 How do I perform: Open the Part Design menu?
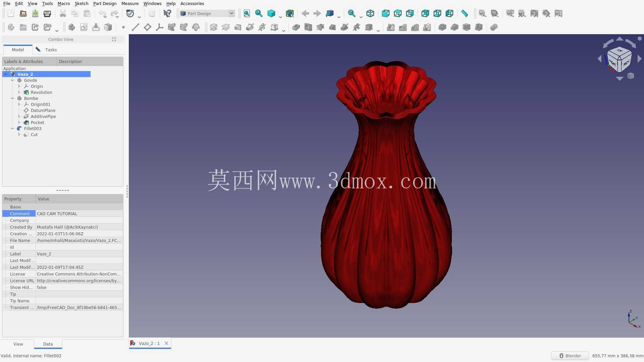105,3
